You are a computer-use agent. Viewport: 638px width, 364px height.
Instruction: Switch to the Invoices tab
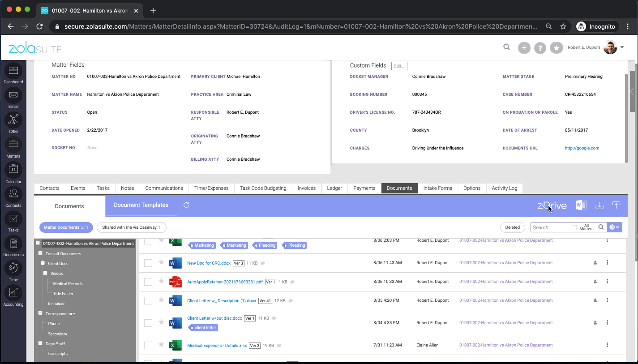coord(307,188)
